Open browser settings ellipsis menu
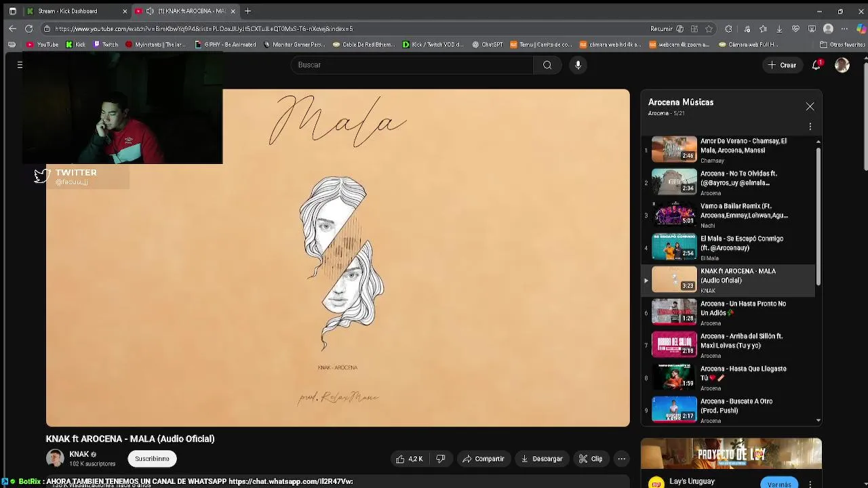 click(x=844, y=28)
